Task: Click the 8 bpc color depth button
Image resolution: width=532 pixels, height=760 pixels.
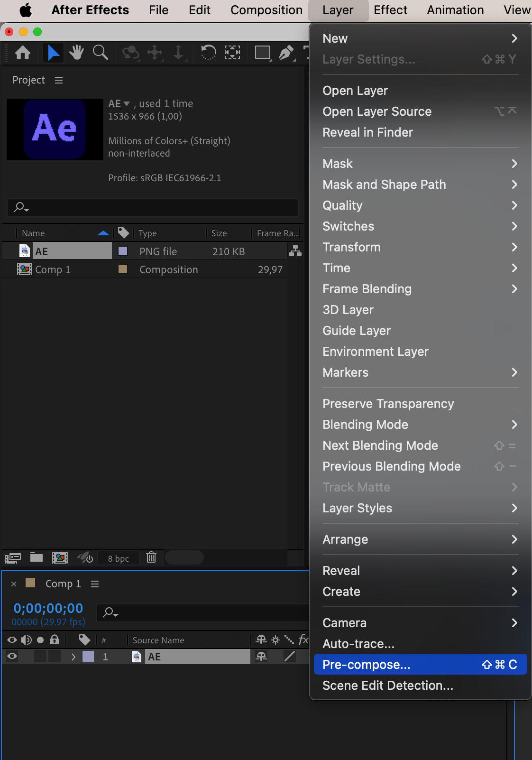Action: [118, 558]
